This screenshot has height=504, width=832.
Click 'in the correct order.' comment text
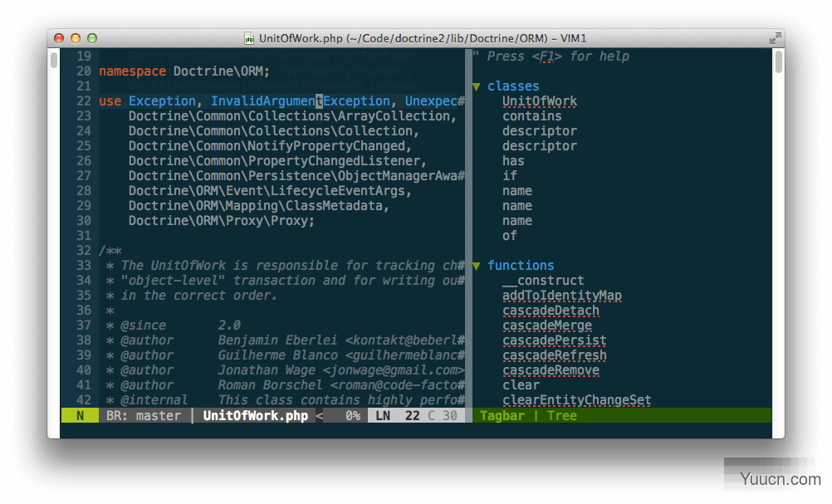click(199, 296)
